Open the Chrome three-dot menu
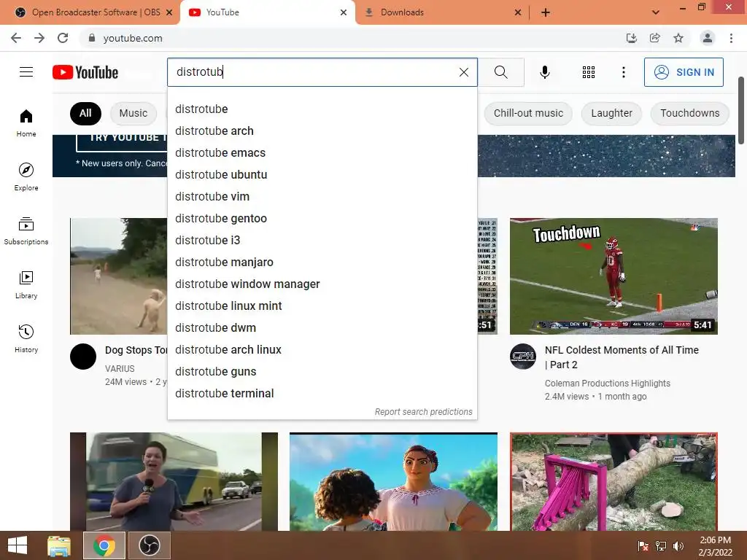 731,38
